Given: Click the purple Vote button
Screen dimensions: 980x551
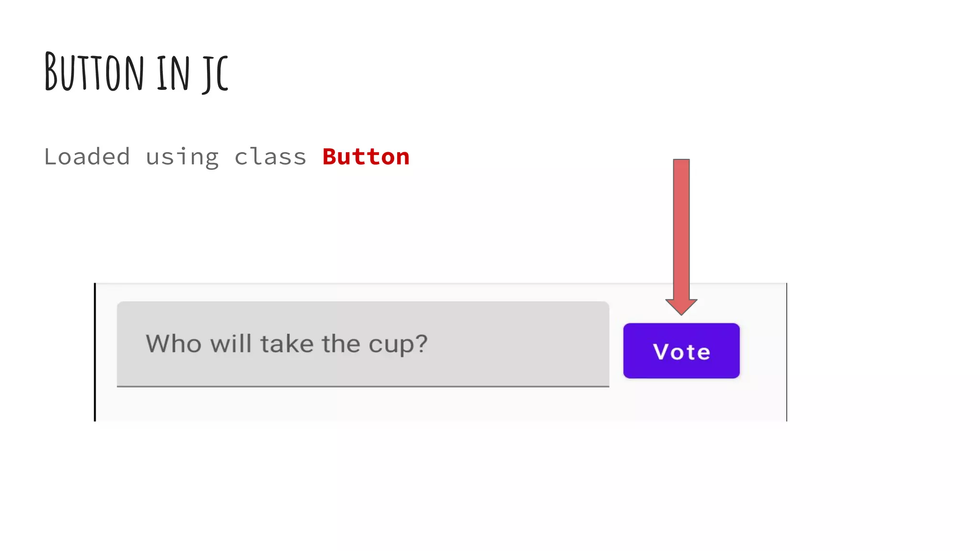Looking at the screenshot, I should (x=681, y=351).
